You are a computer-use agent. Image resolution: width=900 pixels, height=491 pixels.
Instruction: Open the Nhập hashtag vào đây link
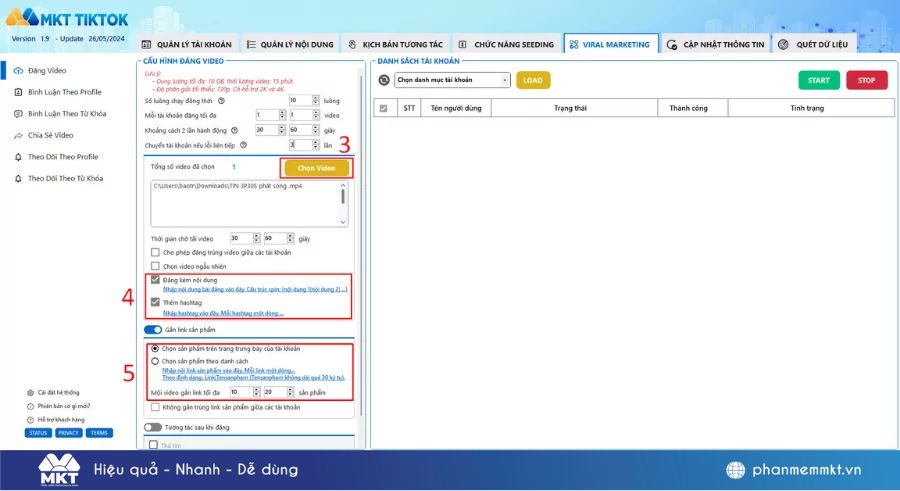click(x=223, y=313)
